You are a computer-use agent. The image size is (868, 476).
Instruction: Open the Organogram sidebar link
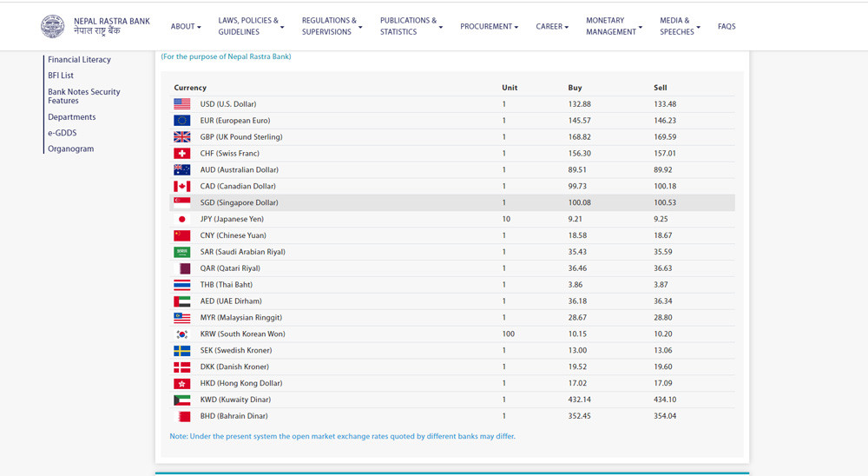(71, 149)
